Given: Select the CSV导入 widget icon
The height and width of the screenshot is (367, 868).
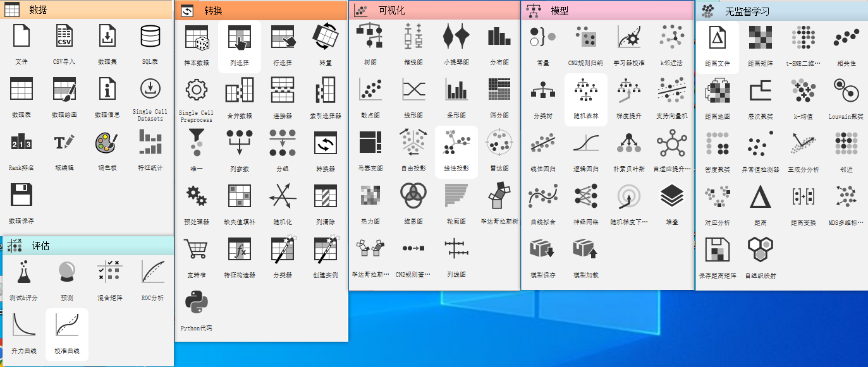Looking at the screenshot, I should tap(64, 37).
